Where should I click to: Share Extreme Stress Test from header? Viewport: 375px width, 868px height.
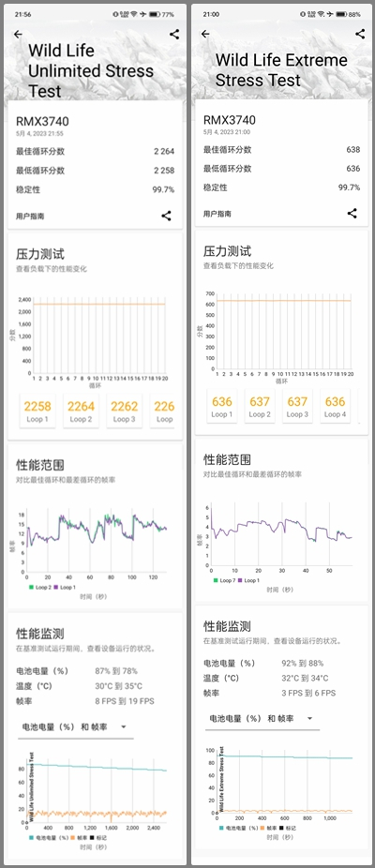click(361, 34)
